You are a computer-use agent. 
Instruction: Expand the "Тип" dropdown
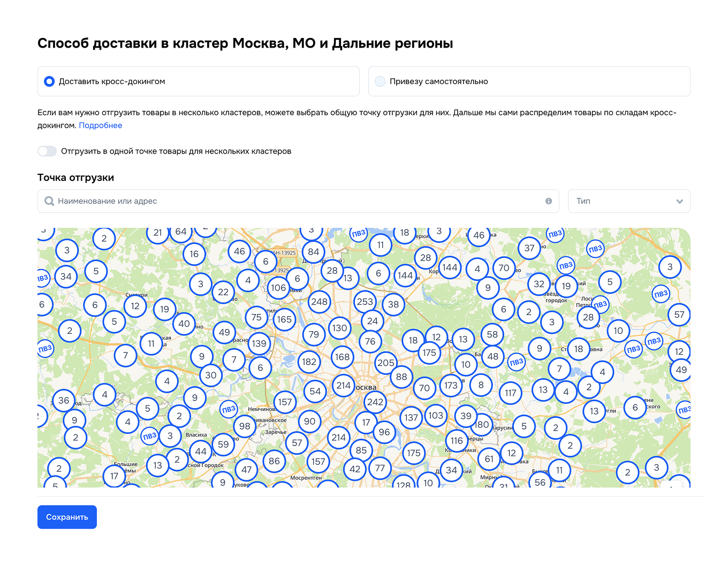(x=628, y=201)
